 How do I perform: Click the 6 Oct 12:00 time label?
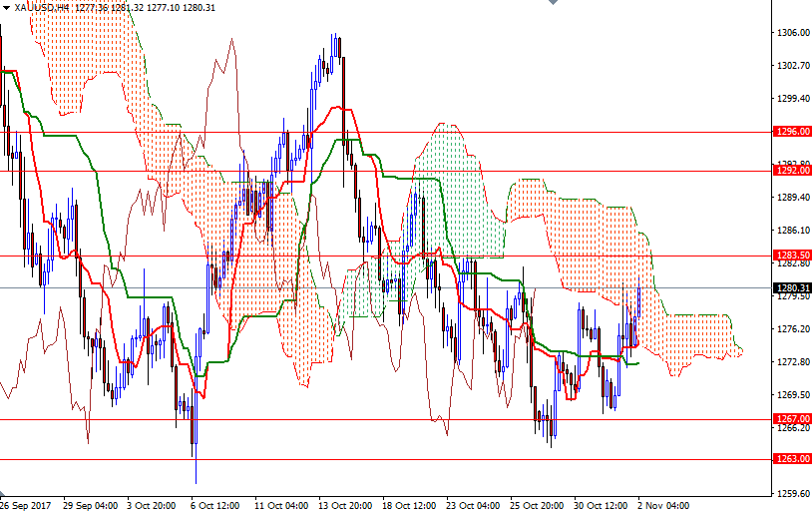(213, 505)
